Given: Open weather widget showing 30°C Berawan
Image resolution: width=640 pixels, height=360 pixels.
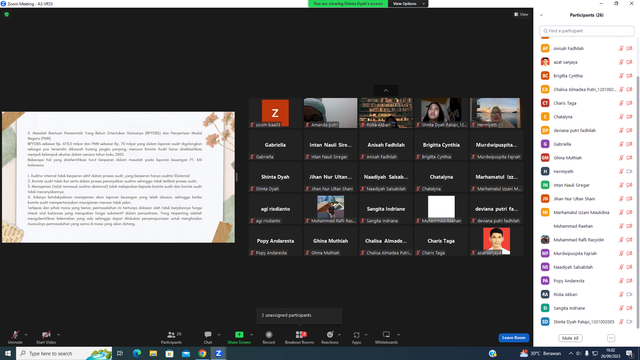Looking at the screenshot, I should [540, 353].
